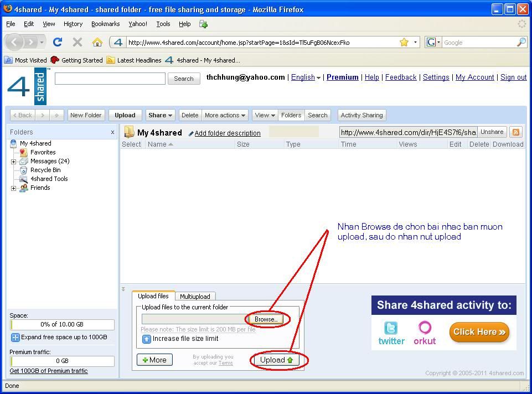Image resolution: width=532 pixels, height=394 pixels.
Task: Click the Browse... button
Action: coord(266,319)
